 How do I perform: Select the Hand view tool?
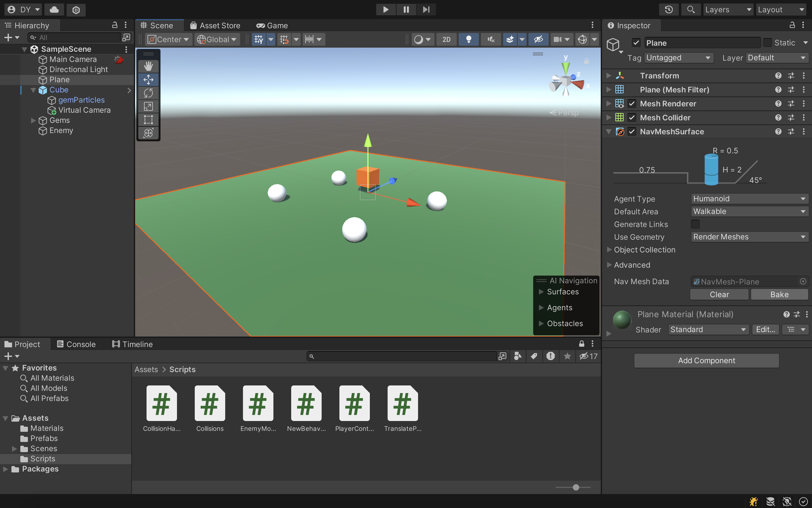[148, 66]
